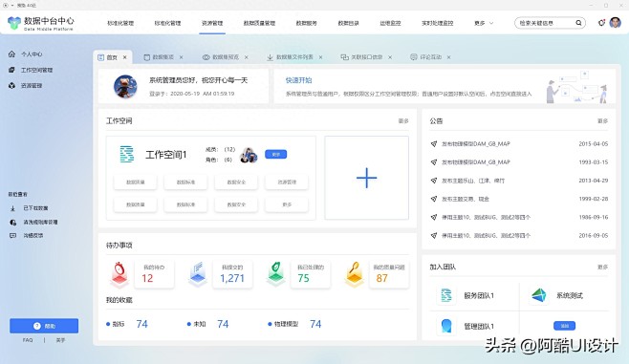629x364 pixels.
Task: Click the icon beside 工作空间管理 in sidebar
Action: click(11, 70)
